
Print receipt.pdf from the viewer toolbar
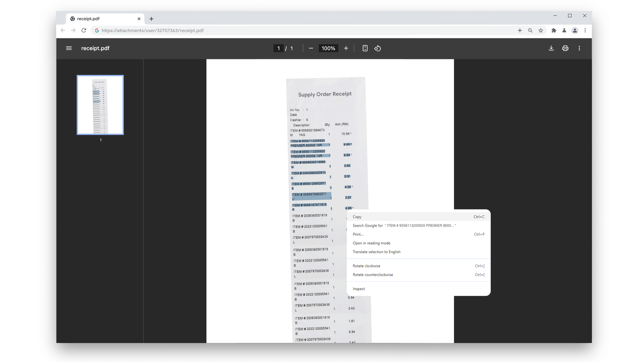point(565,48)
